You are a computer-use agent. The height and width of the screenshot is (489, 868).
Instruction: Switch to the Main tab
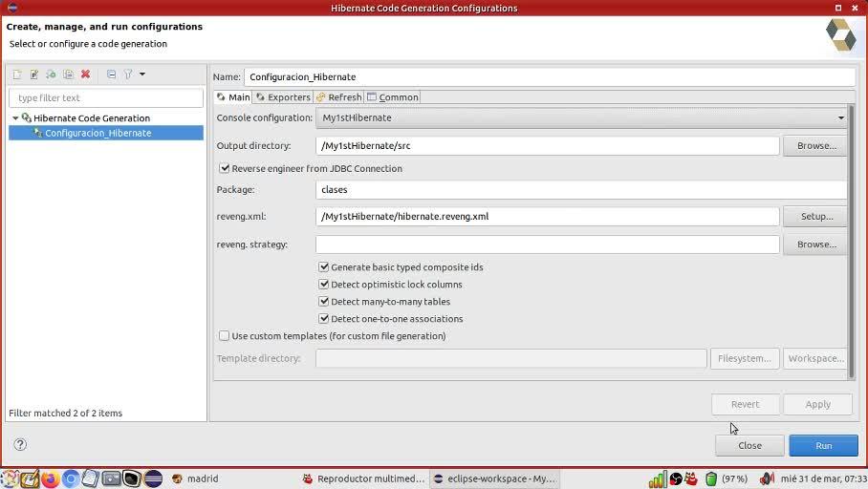pos(233,96)
